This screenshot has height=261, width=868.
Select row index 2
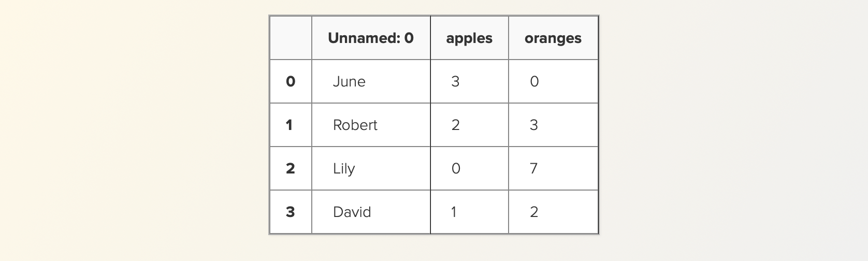291,168
